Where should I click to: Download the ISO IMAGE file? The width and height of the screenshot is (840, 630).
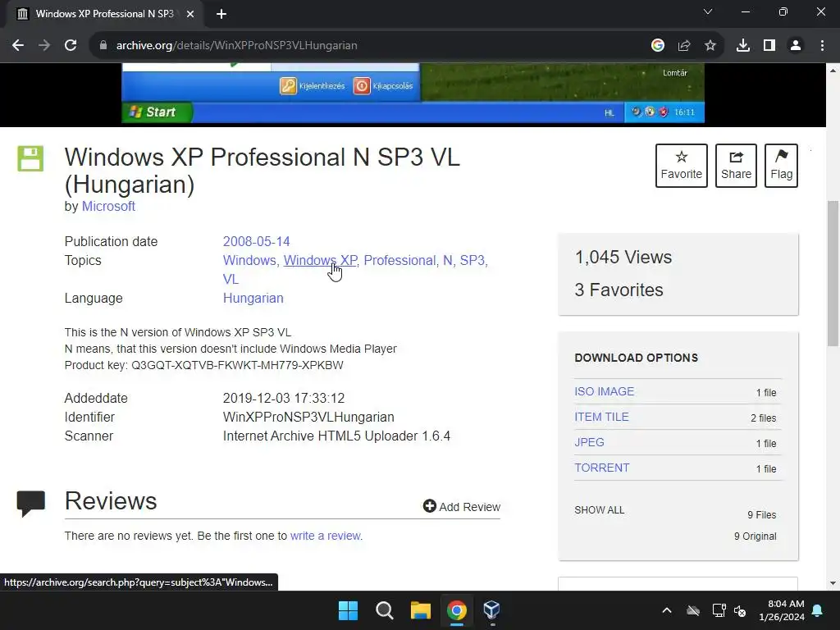tap(605, 391)
